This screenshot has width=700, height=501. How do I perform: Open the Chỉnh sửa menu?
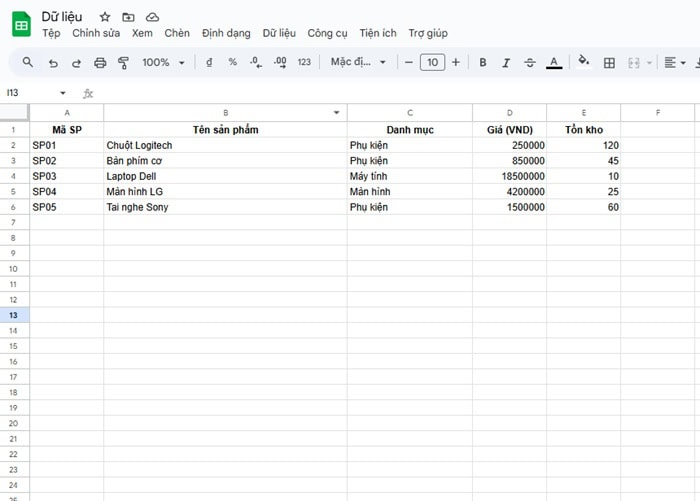[96, 33]
